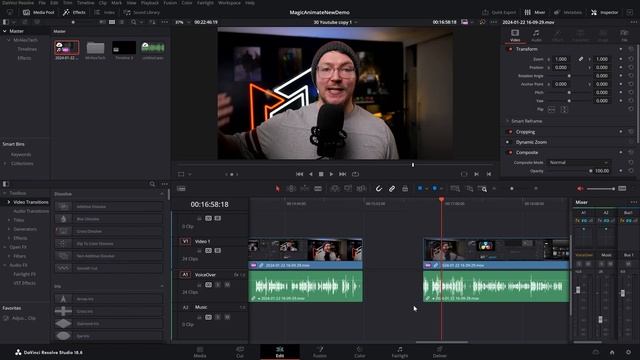Select the arrow Selection Mode tool
This screenshot has width=640, height=360.
click(278, 189)
